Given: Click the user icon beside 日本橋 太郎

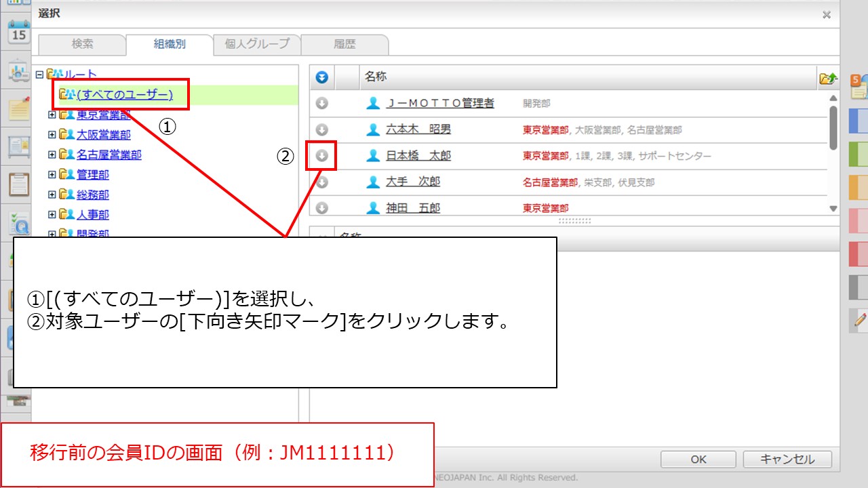Looking at the screenshot, I should [372, 156].
